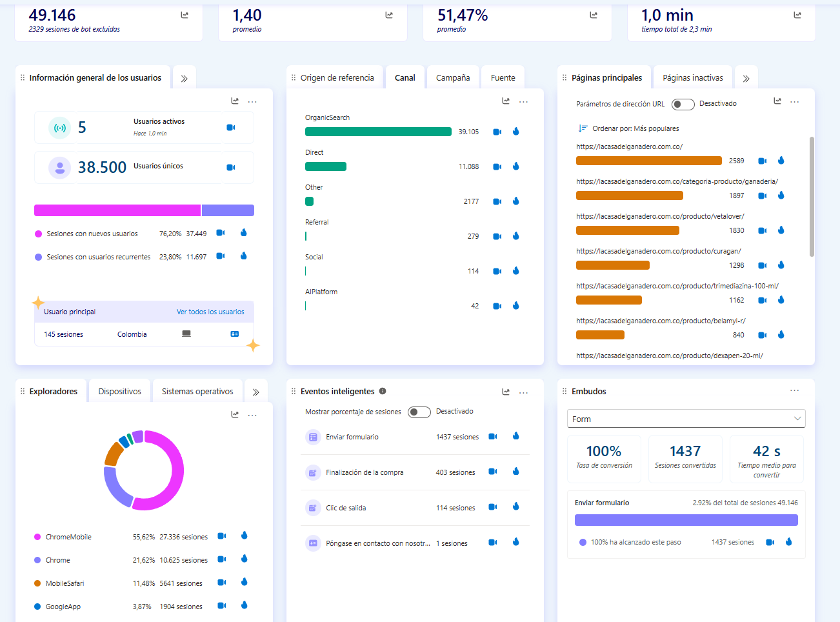Open the lacasadelganadero.com.co/producto/vetalover/ page link
Viewport: 840px width, 622px height.
[x=660, y=216]
